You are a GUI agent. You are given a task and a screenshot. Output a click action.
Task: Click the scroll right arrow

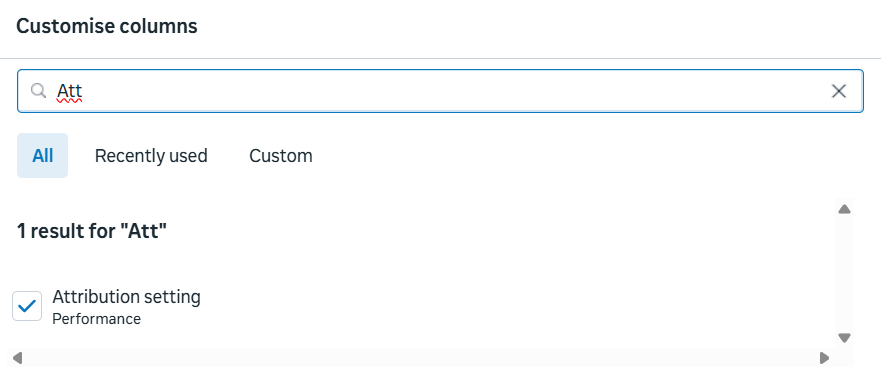point(824,358)
